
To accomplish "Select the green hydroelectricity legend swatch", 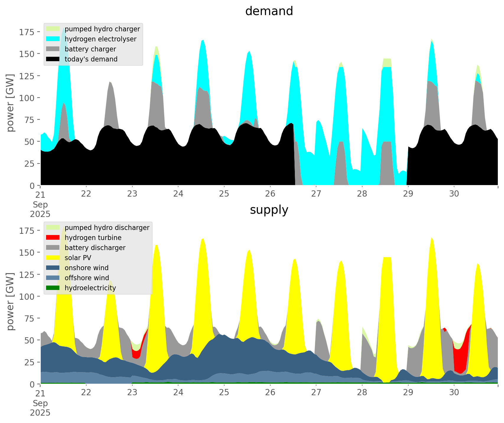I will pos(53,288).
